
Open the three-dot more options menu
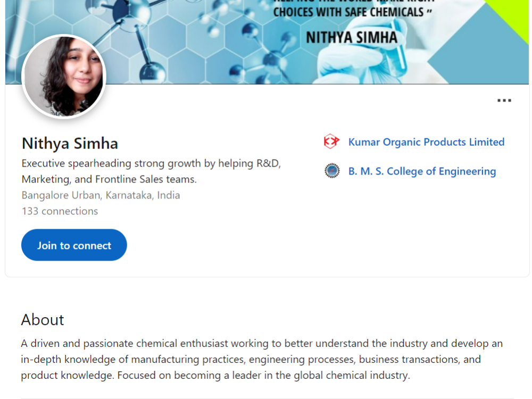click(504, 101)
